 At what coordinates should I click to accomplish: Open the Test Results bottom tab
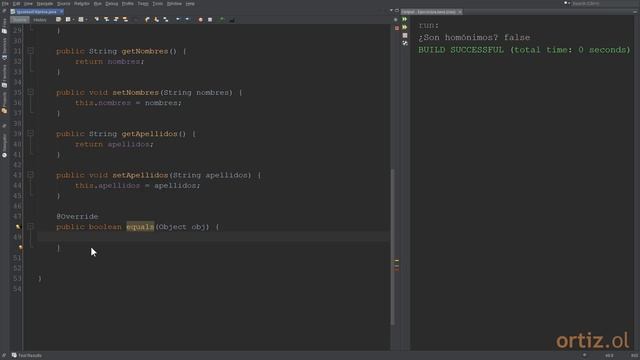click(x=27, y=356)
